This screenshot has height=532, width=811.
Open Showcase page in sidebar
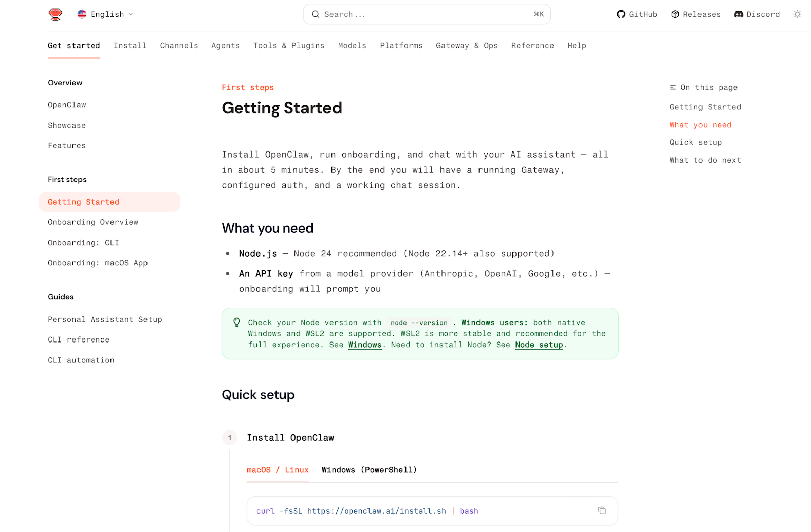66,125
